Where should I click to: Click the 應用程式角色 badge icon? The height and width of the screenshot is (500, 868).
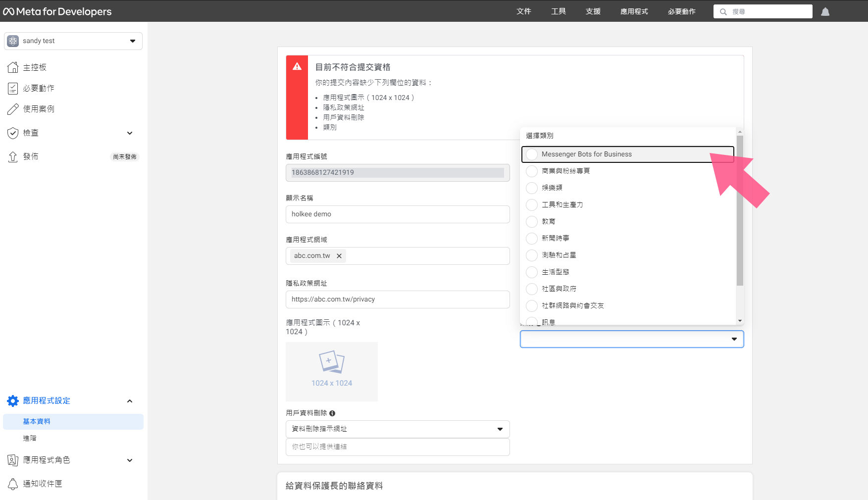click(x=13, y=460)
